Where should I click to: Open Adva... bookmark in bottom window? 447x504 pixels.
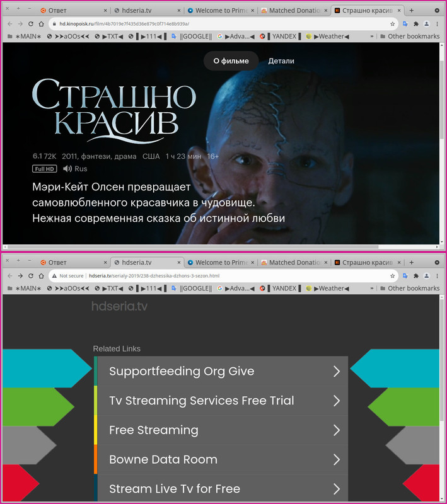(x=236, y=289)
